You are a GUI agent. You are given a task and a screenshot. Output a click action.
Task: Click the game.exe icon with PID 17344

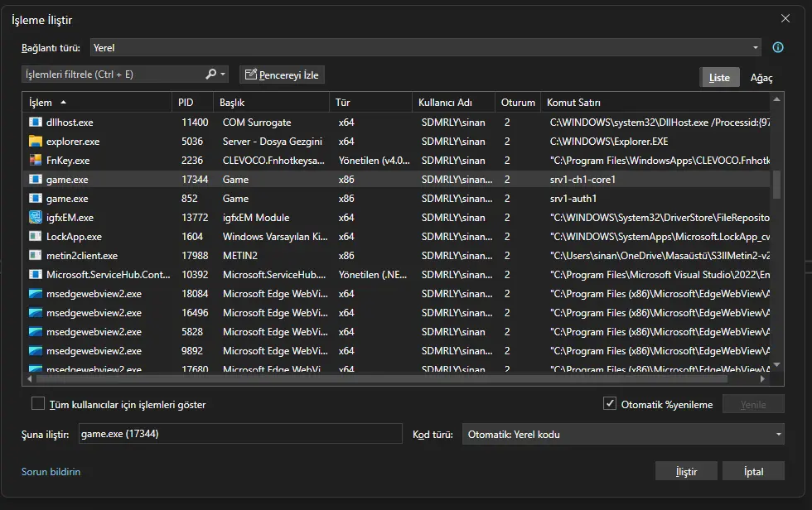click(35, 180)
